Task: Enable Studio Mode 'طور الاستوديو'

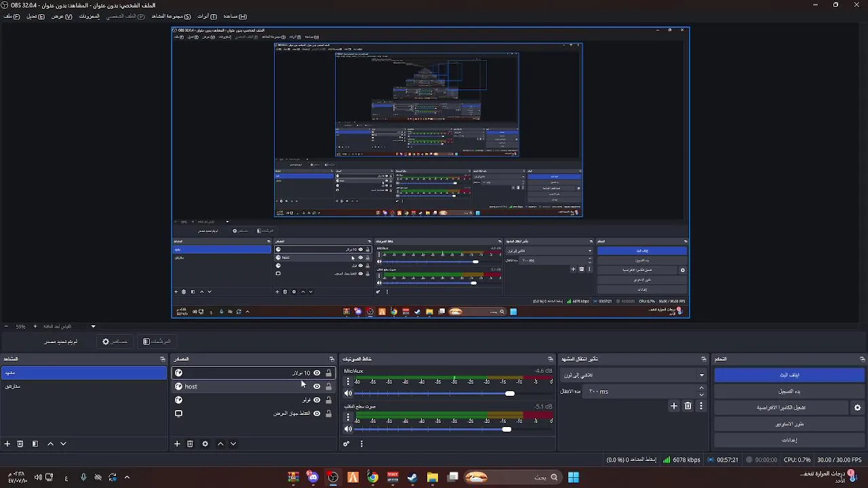Action: (789, 424)
